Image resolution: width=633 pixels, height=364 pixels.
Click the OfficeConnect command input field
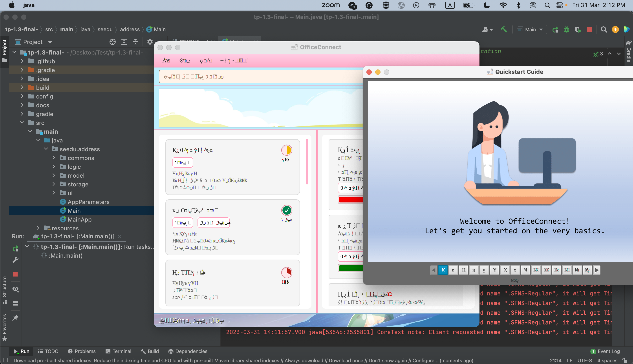[260, 76]
